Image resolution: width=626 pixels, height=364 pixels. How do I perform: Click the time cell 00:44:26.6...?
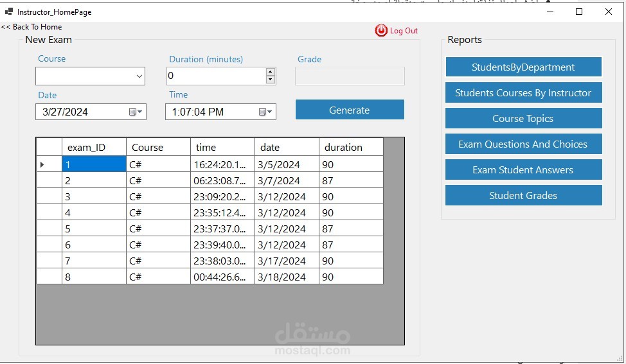pyautogui.click(x=223, y=276)
